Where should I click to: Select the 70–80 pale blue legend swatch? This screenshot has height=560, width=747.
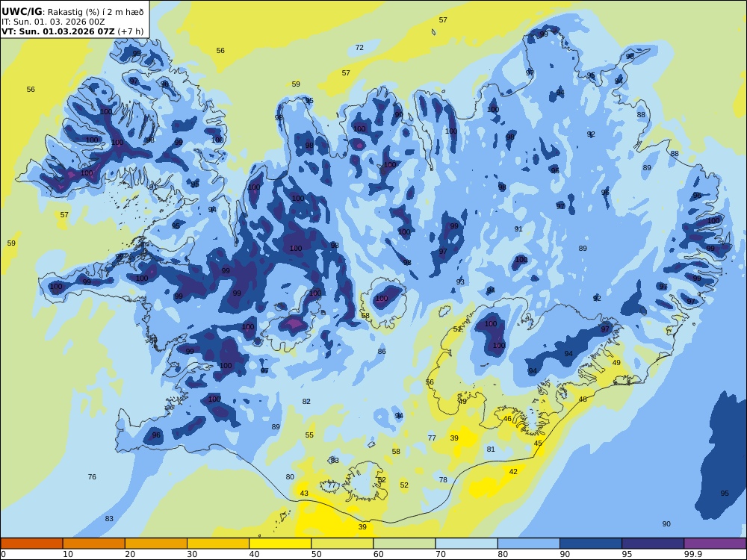[x=466, y=544]
